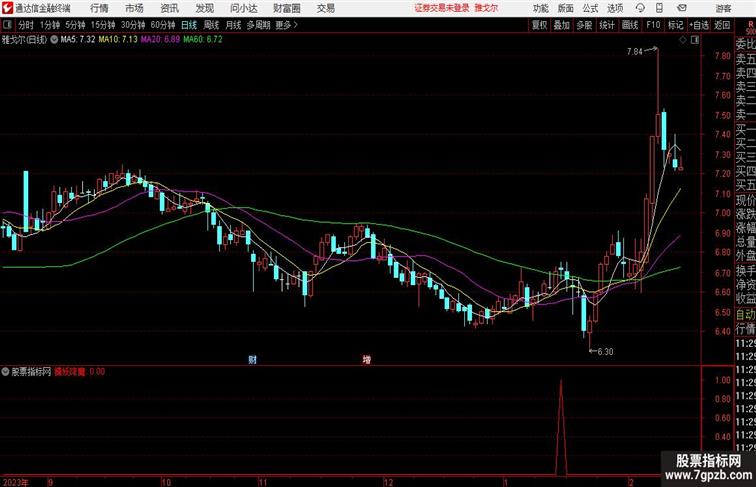The image size is (756, 487).
Task: Click the 证券交易未登录 login link
Action: (442, 8)
